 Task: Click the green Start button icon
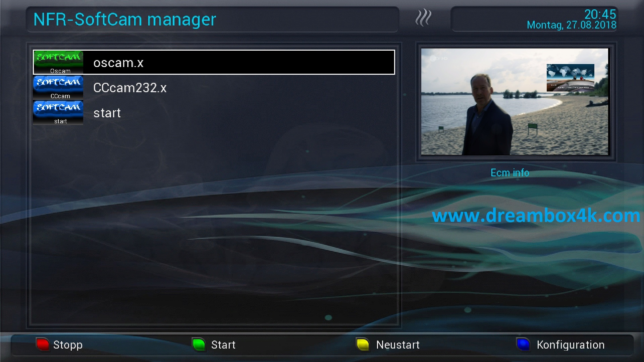click(199, 345)
